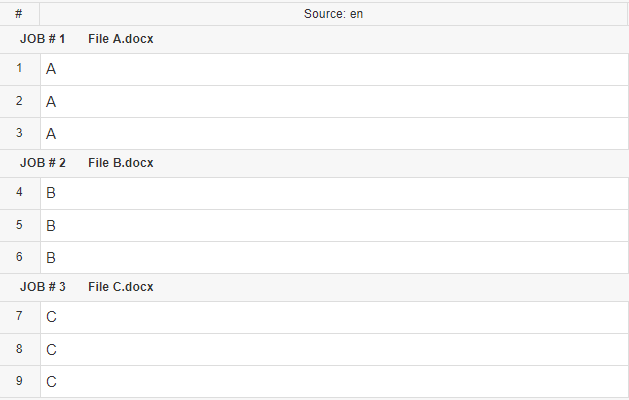The height and width of the screenshot is (400, 629).
Task: Select source text of segment 1
Action: click(51, 70)
